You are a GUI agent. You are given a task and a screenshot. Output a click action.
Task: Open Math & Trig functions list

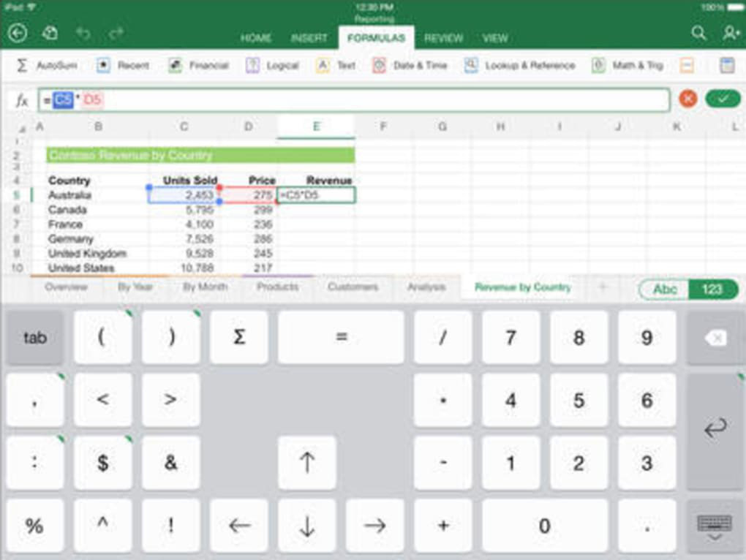(628, 66)
